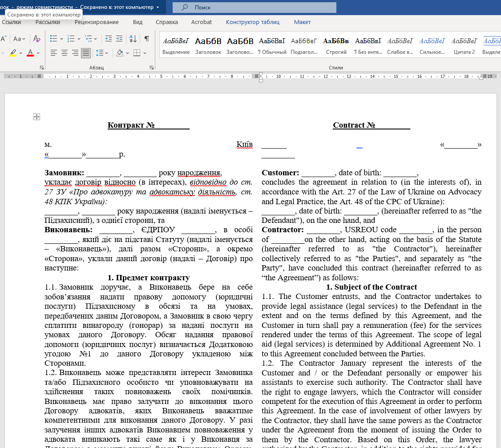This screenshot has height=448, width=501.
Task: Apply the yellow text highlight color
Action: click(x=13, y=53)
